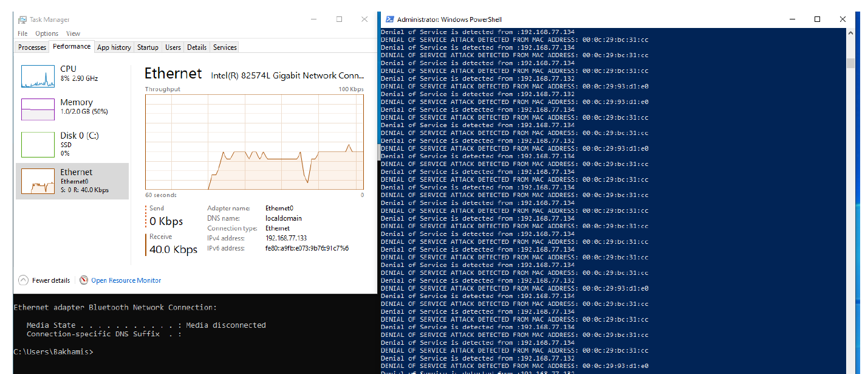
Task: Click the Intel(R) 82574L adapter title
Action: pyautogui.click(x=288, y=75)
